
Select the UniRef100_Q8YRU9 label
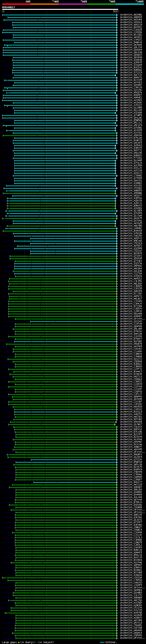131,58
